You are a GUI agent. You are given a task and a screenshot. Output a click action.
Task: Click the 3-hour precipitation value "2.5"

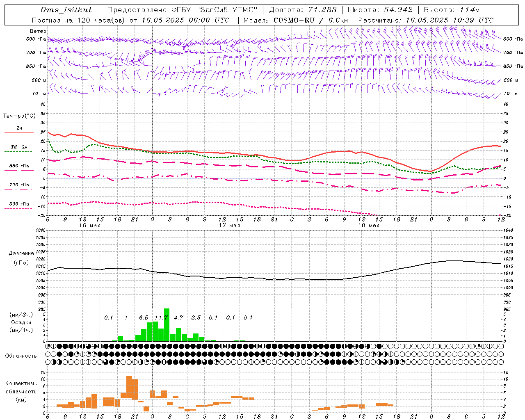(196, 317)
